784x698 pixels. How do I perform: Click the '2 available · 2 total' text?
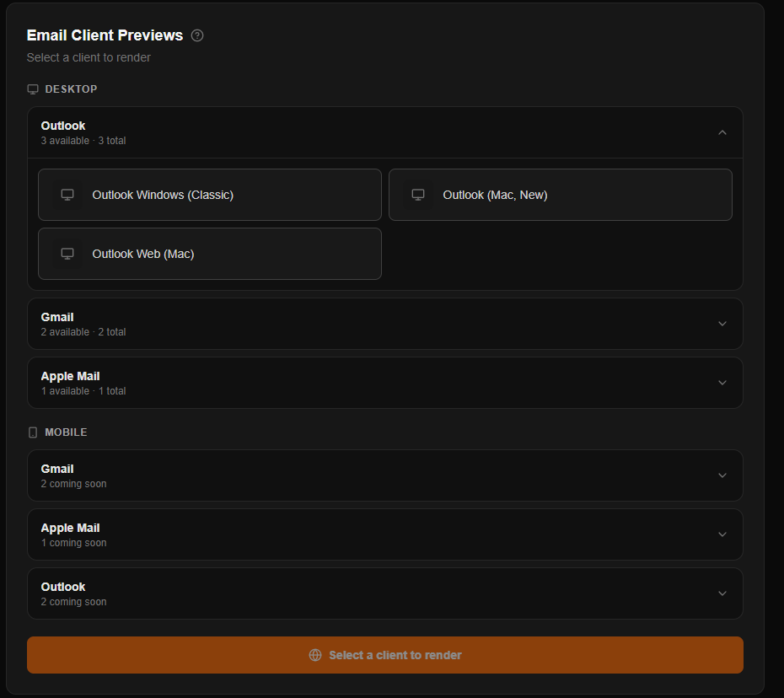(x=83, y=332)
